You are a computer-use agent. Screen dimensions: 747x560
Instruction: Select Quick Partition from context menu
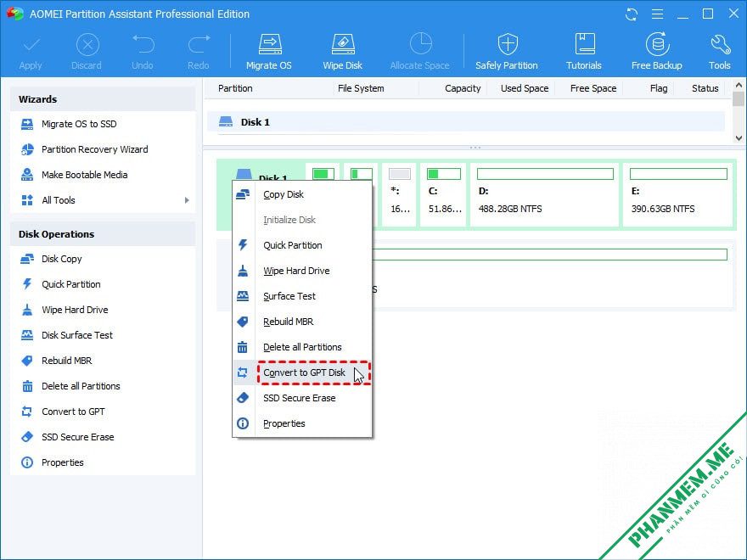click(x=302, y=246)
